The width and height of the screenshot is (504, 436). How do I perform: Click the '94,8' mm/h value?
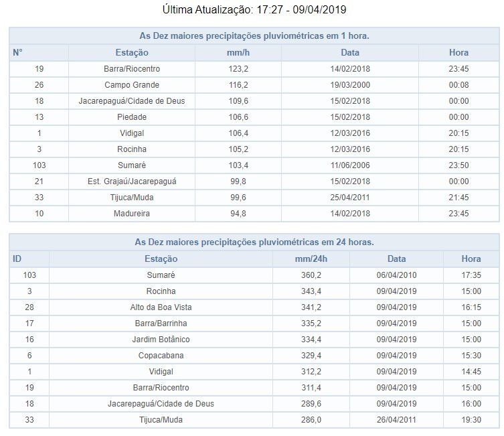point(238,214)
